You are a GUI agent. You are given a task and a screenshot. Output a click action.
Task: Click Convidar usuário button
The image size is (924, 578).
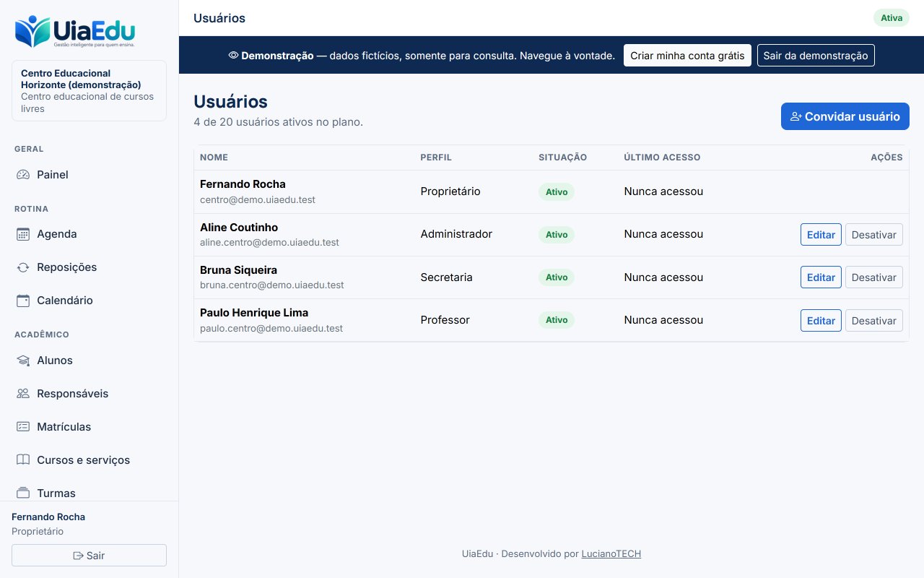point(845,116)
